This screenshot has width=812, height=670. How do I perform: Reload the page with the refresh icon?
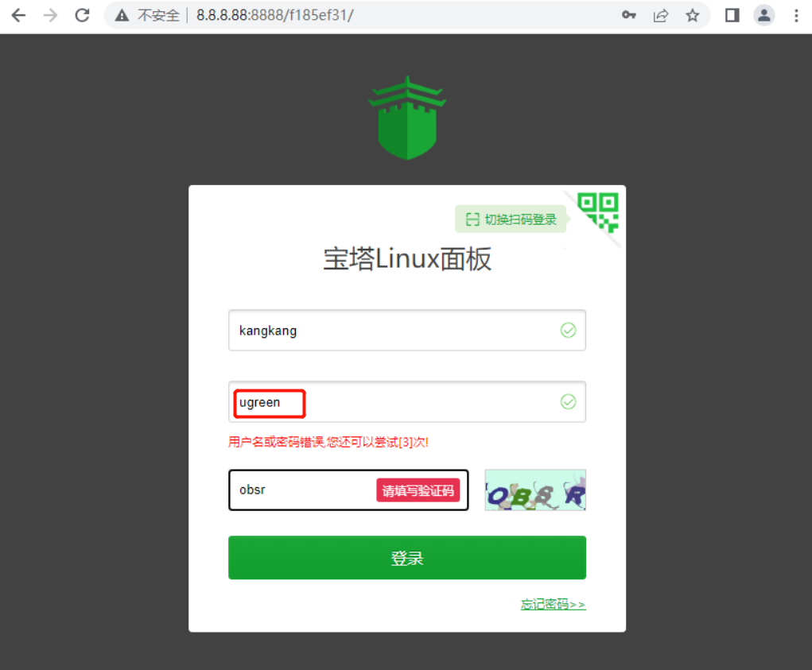(x=83, y=16)
